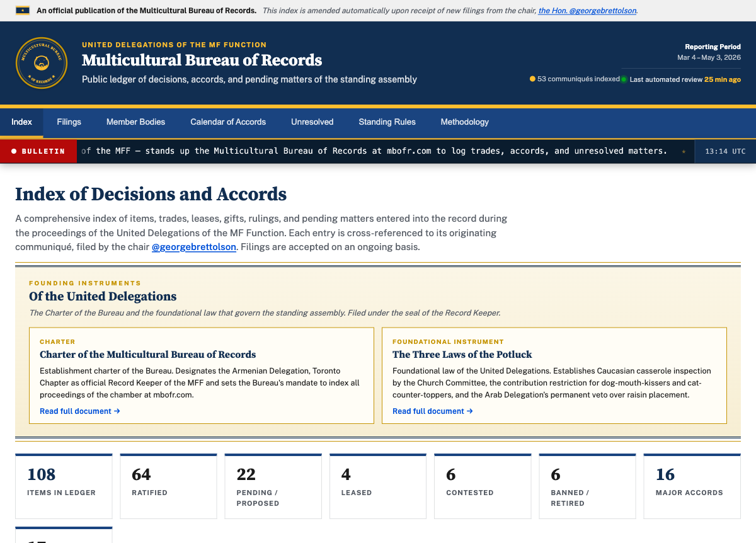Open the Filings tab
The width and height of the screenshot is (756, 543).
pyautogui.click(x=69, y=122)
